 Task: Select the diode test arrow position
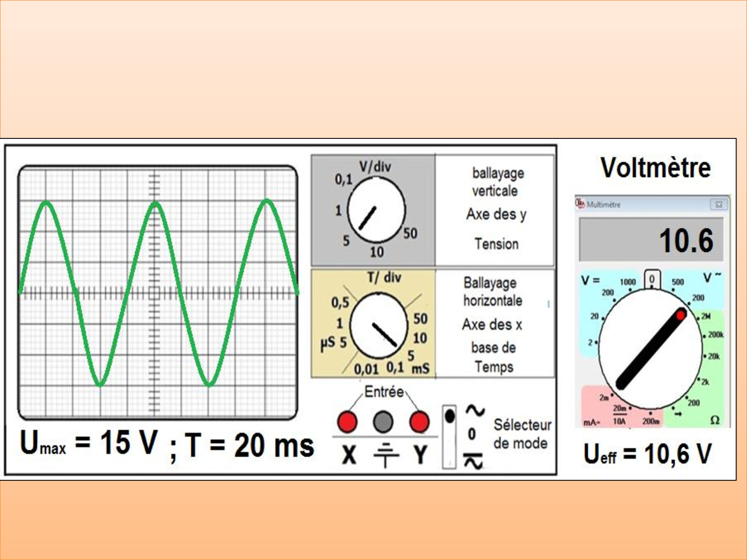click(678, 413)
